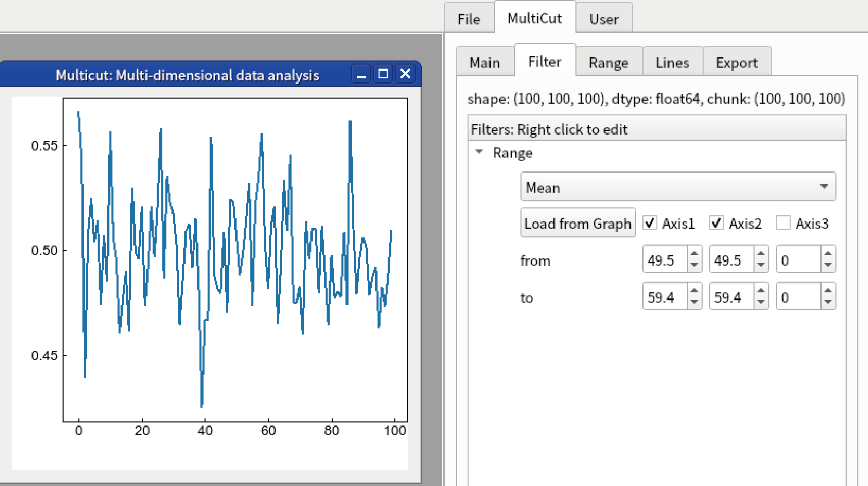Image resolution: width=868 pixels, height=486 pixels.
Task: Maximize the Multicut graph window
Action: coord(383,75)
